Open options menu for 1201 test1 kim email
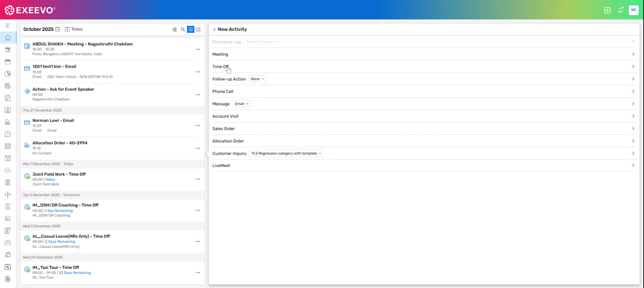This screenshot has width=644, height=288. [198, 72]
